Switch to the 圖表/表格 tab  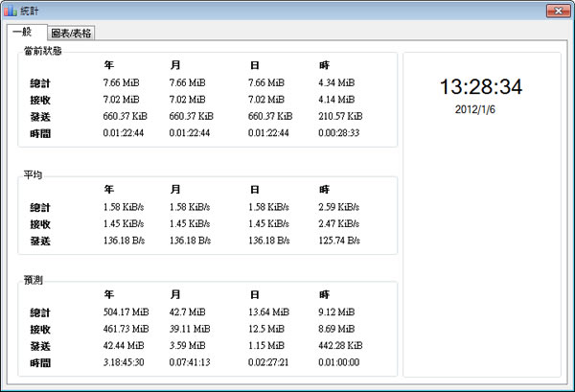72,34
